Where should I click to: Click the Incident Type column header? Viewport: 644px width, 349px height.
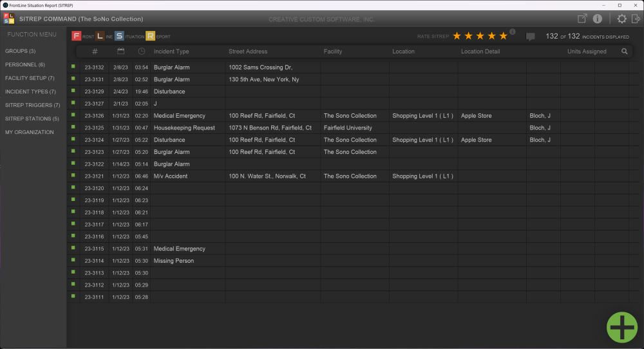171,52
